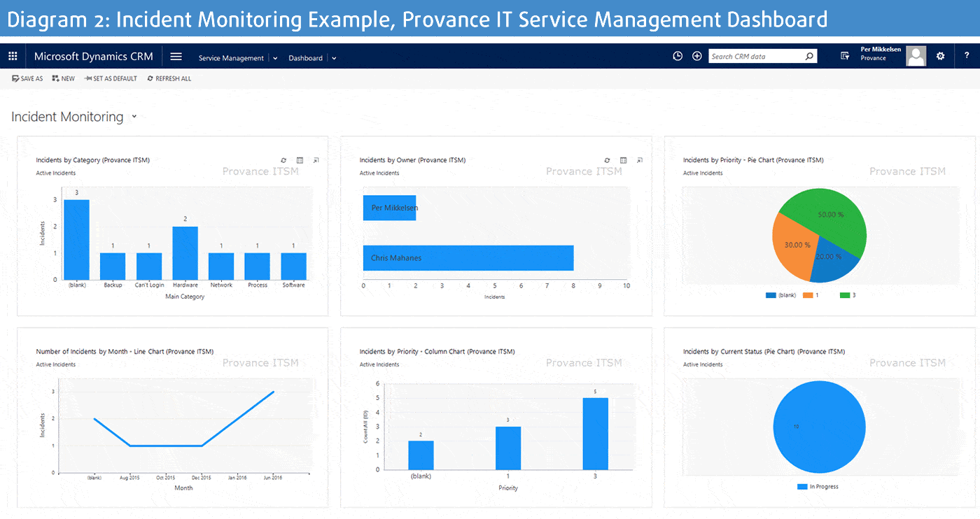This screenshot has width=980, height=519.
Task: Click the quick create plus icon
Action: click(x=697, y=57)
